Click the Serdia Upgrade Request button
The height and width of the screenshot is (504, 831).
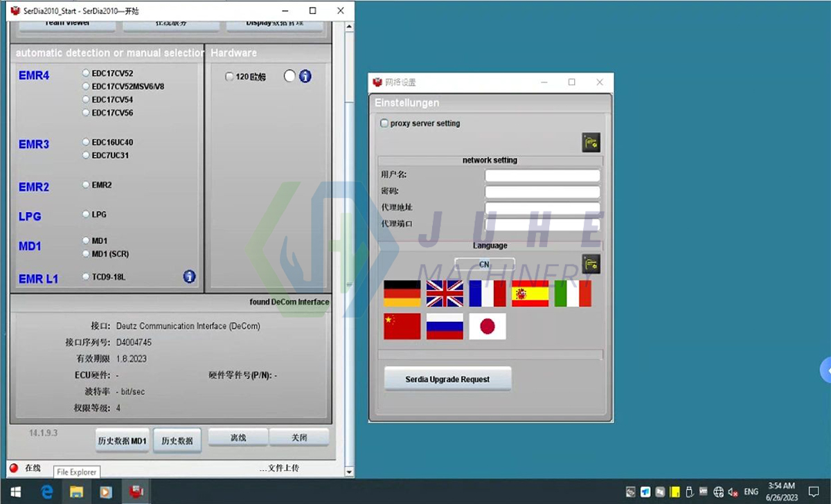click(447, 379)
